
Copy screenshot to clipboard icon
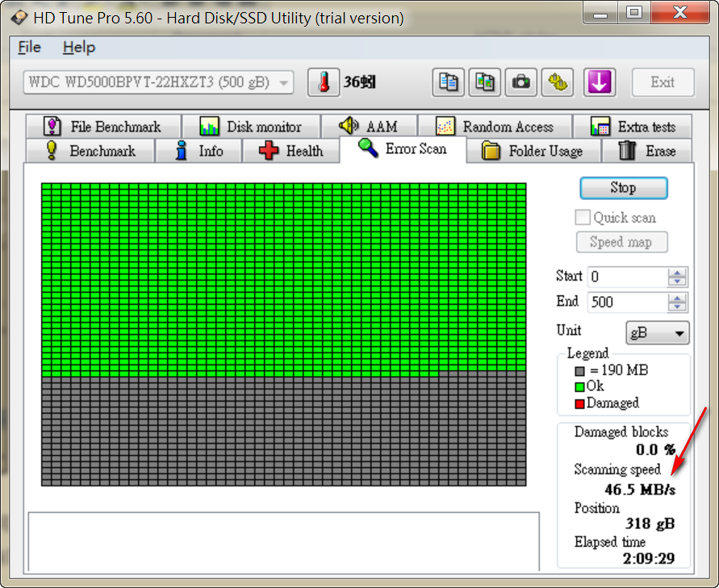pos(484,82)
